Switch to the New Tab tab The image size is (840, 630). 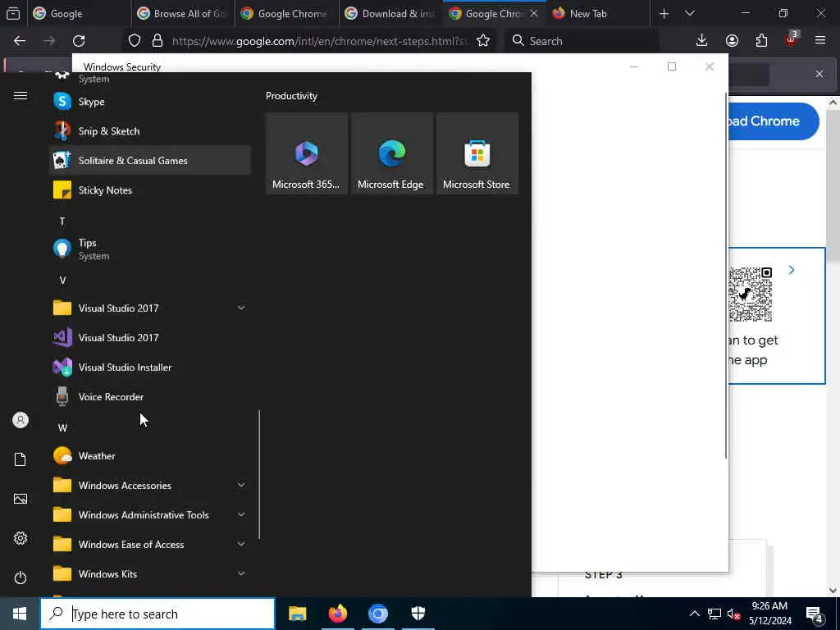[x=599, y=13]
